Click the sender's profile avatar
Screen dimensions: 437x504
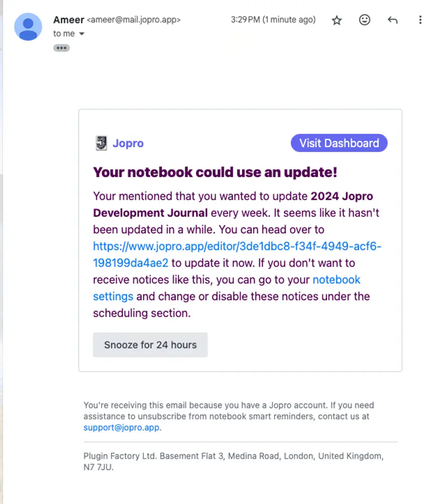point(28,27)
